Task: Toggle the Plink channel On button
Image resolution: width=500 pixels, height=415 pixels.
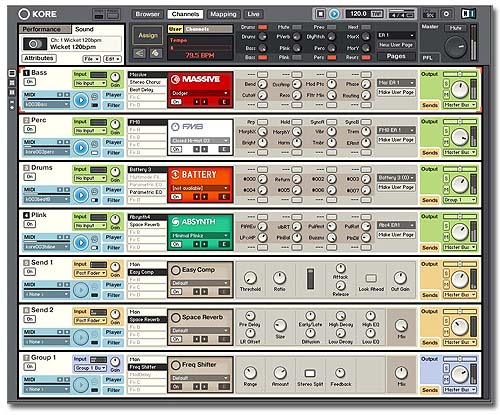Action: coord(29,224)
